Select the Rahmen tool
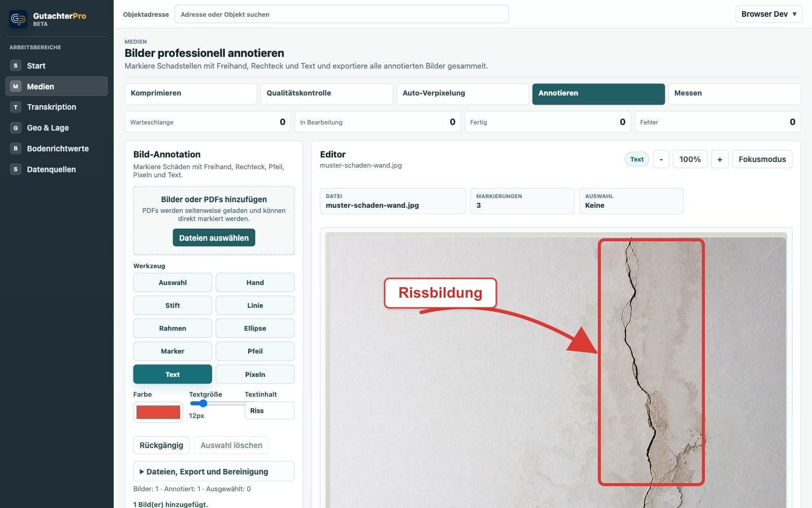This screenshot has width=812, height=508. point(173,328)
